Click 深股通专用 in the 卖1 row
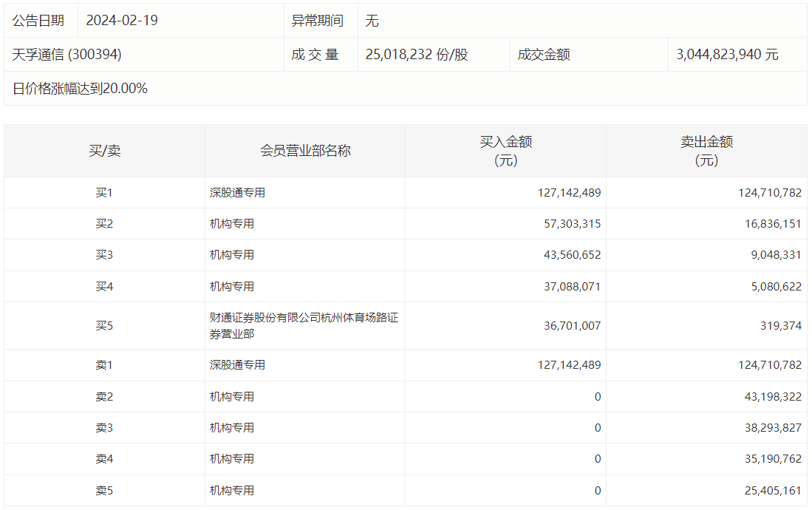This screenshot has width=812, height=510. click(x=237, y=365)
